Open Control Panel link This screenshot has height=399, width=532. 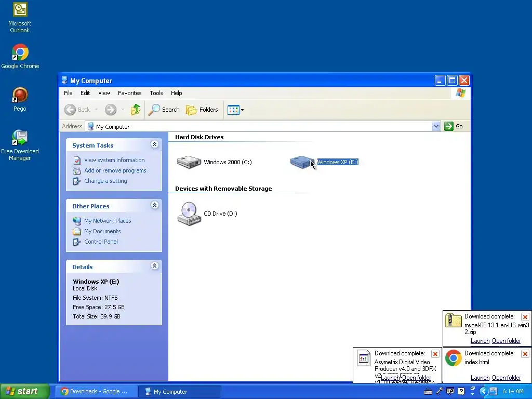coord(101,242)
